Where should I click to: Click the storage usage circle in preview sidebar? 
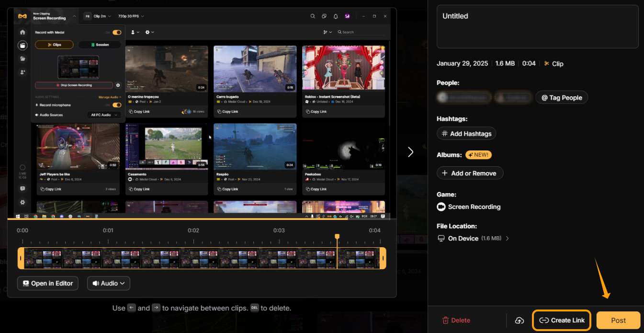23,167
